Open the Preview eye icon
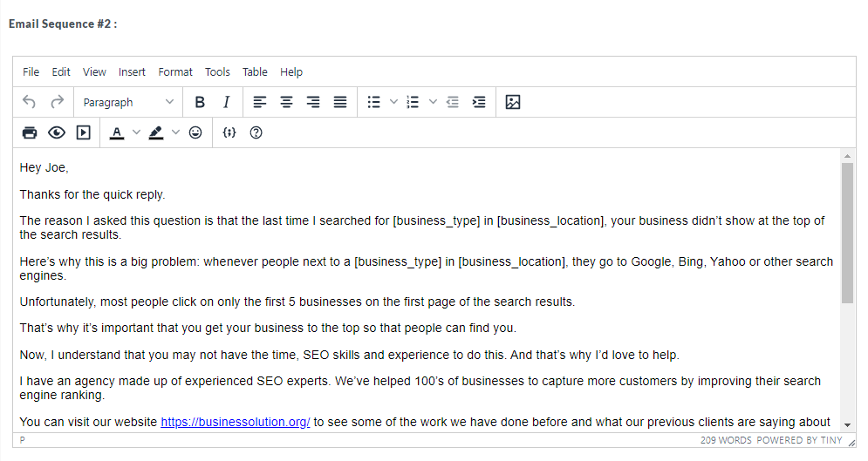The width and height of the screenshot is (868, 461). tap(57, 132)
